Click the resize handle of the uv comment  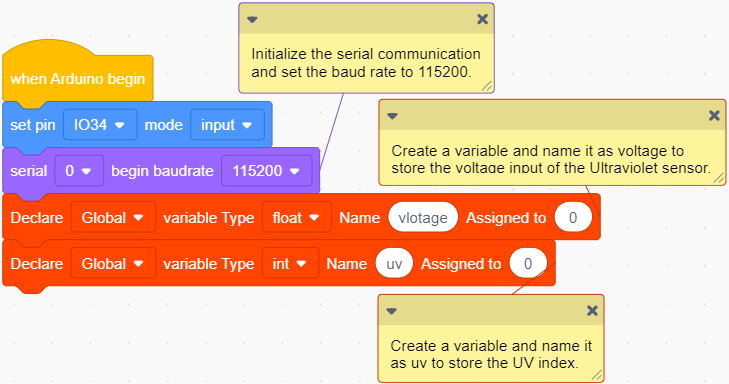point(596,375)
